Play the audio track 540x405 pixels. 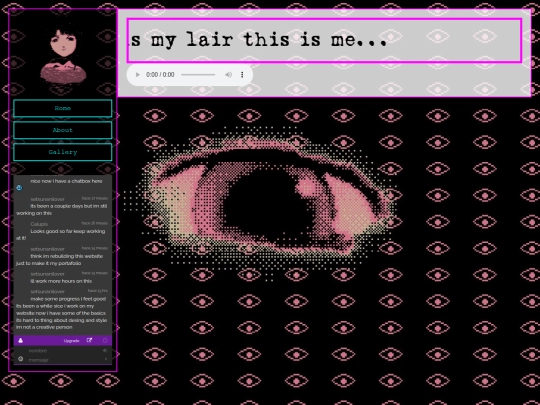pyautogui.click(x=137, y=75)
